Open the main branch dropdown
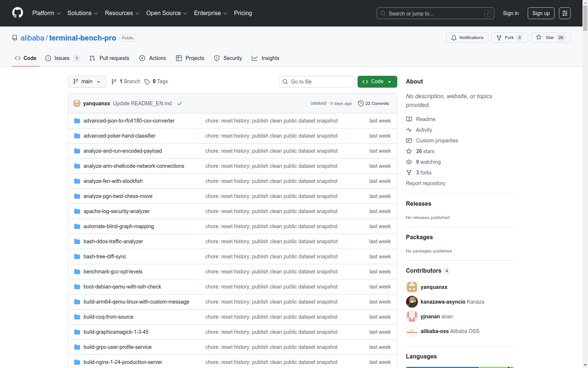The height and width of the screenshot is (368, 588). (87, 82)
